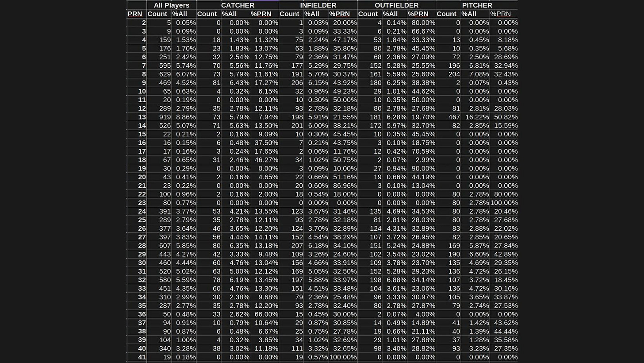Select the INFIELDER group header
Screen dimensions: 644x363
click(318, 5)
